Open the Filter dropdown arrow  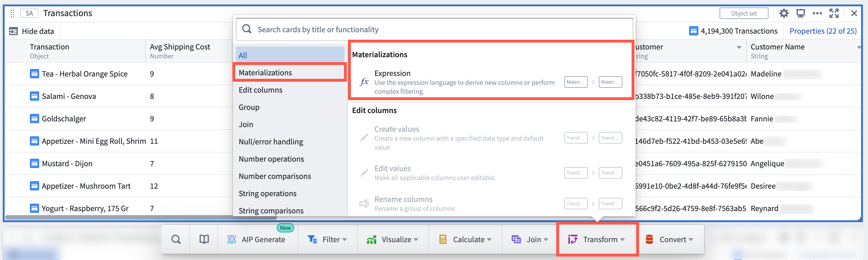coord(344,240)
